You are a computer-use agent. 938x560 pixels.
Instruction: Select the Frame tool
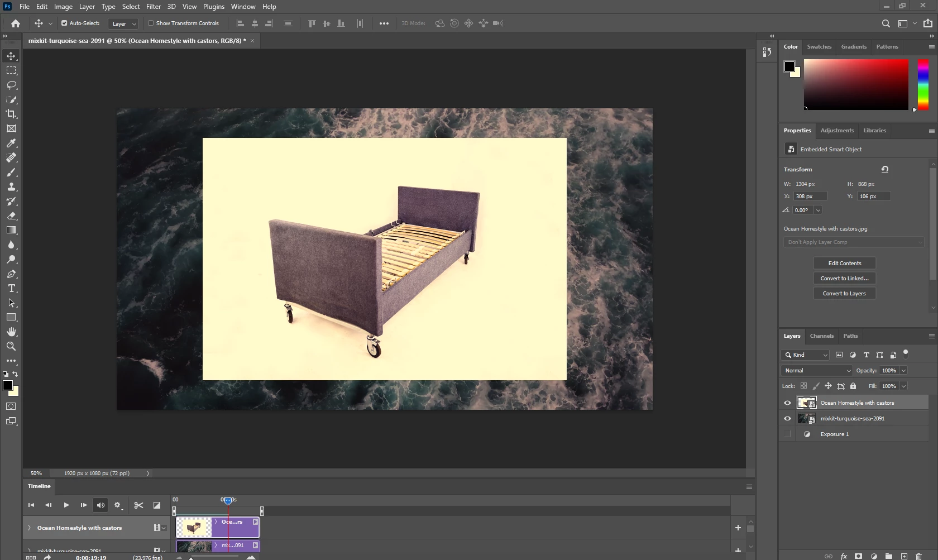11,128
